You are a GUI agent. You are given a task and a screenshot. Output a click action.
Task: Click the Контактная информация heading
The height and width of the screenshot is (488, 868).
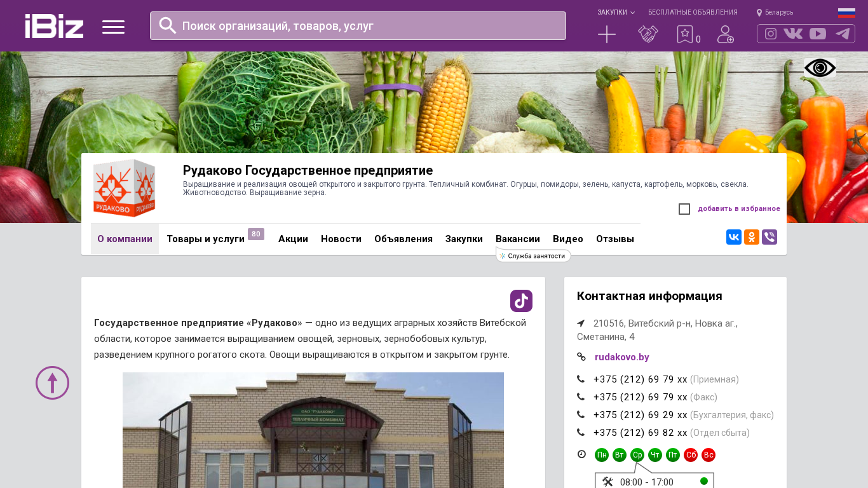tap(649, 296)
